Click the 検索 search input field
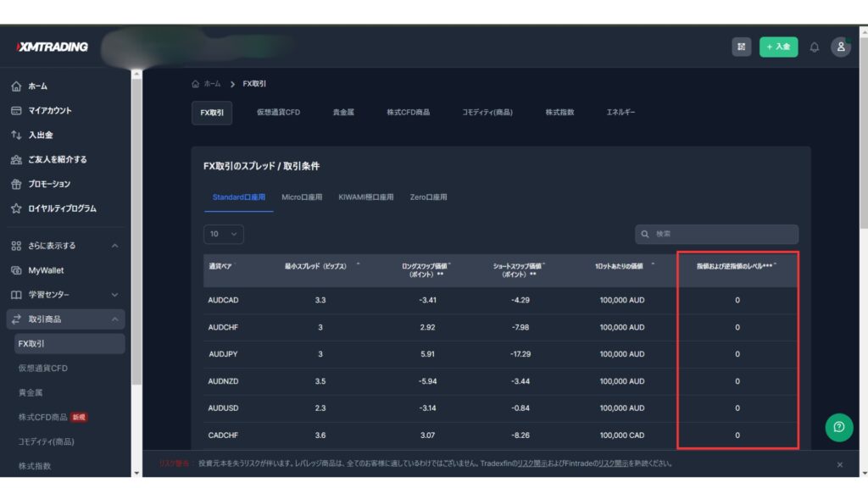Screen dimensions: 868x488 (x=717, y=234)
